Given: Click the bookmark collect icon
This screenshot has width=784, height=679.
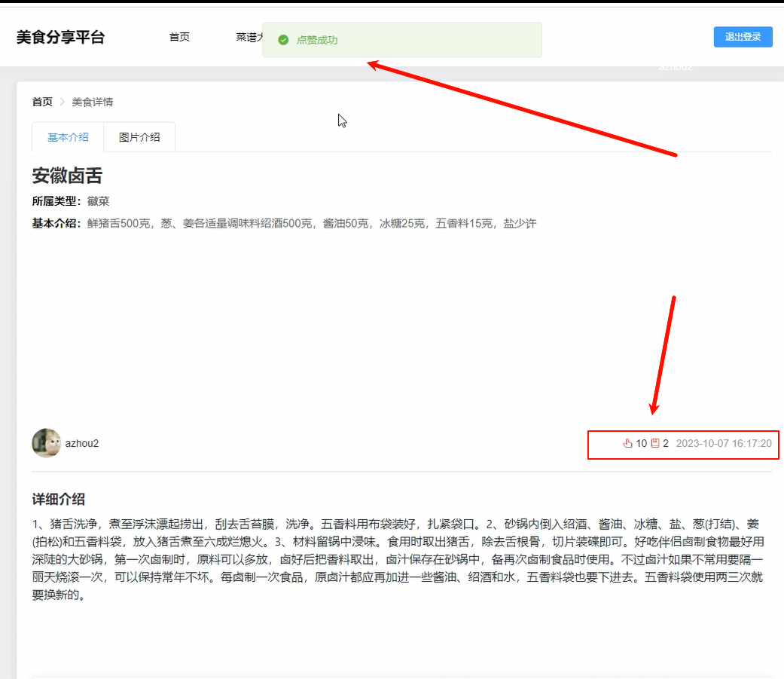Looking at the screenshot, I should point(655,443).
